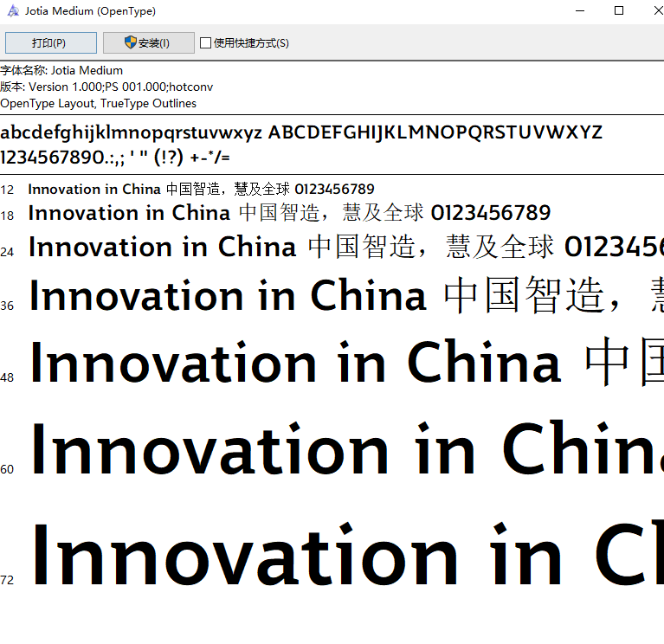Click the font viewer icon in title bar
The width and height of the screenshot is (664, 644).
pyautogui.click(x=12, y=11)
